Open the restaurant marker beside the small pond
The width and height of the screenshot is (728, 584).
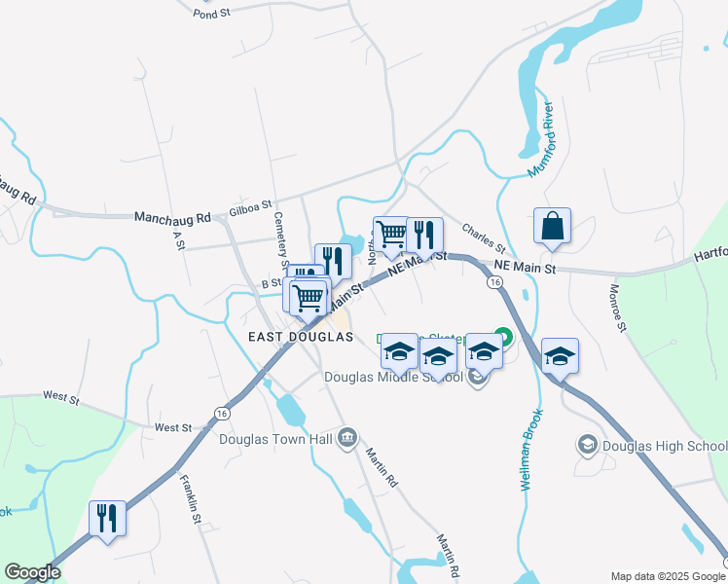pyautogui.click(x=333, y=263)
